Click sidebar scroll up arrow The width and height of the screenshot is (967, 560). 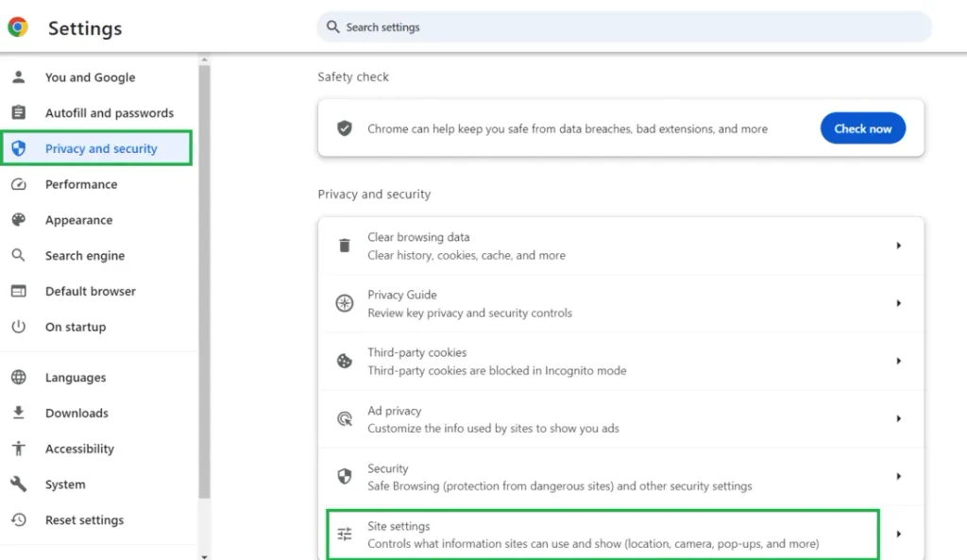(204, 59)
